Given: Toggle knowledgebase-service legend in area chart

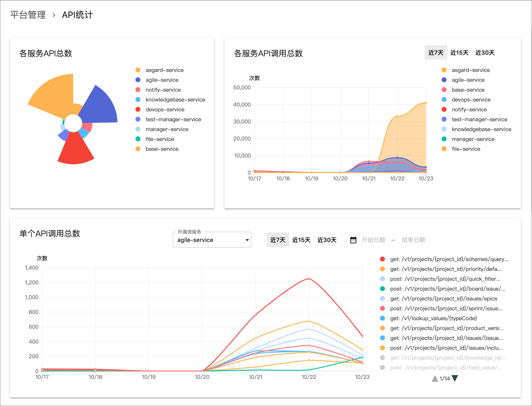Looking at the screenshot, I should point(476,129).
